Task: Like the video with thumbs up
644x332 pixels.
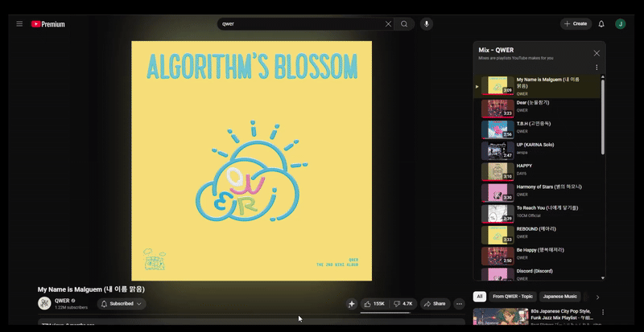Action: coord(374,304)
